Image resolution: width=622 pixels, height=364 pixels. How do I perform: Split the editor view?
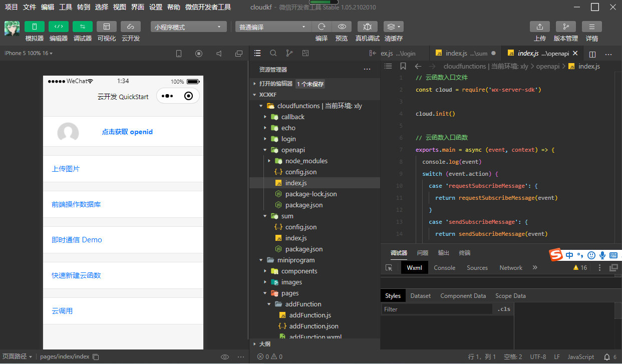pyautogui.click(x=592, y=54)
